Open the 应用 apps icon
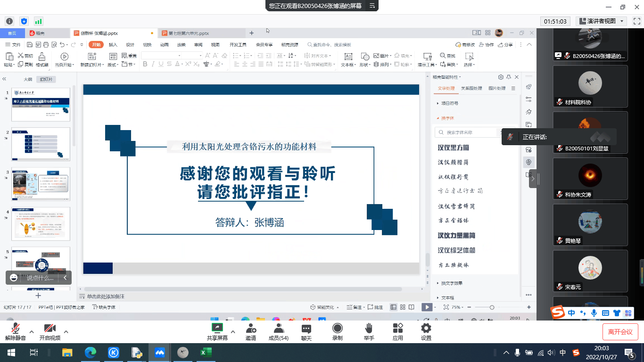644x362 pixels. pyautogui.click(x=398, y=329)
